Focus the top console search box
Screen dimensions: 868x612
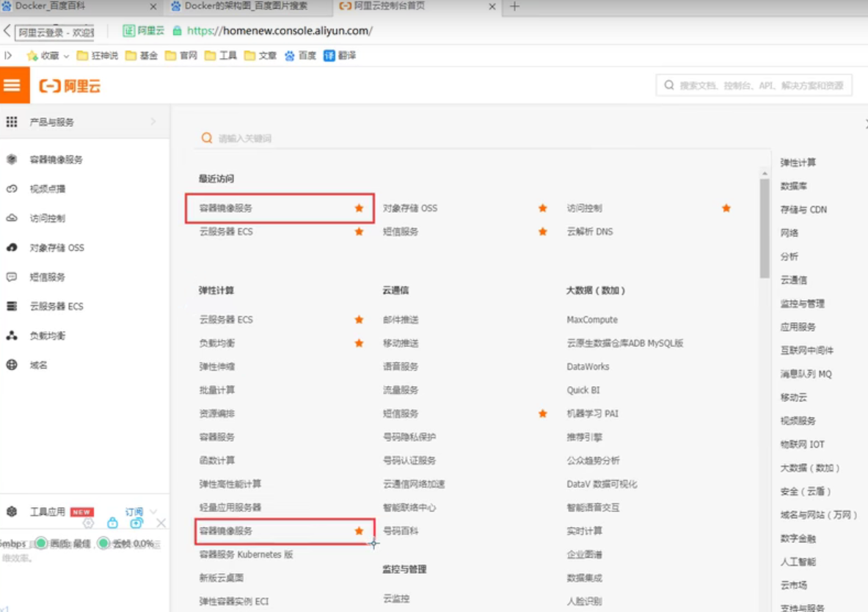point(754,85)
